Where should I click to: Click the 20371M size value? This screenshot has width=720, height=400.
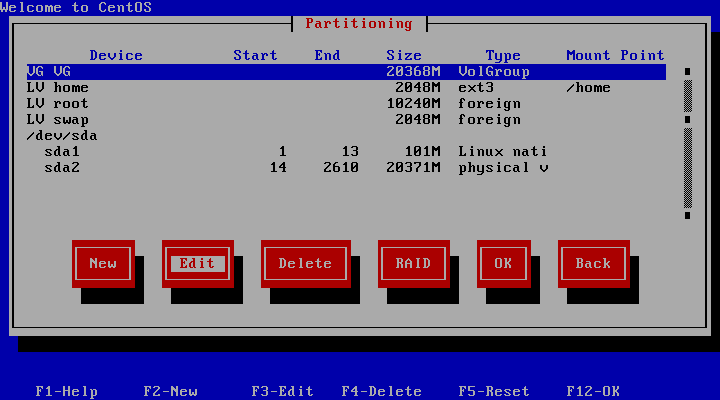(413, 168)
